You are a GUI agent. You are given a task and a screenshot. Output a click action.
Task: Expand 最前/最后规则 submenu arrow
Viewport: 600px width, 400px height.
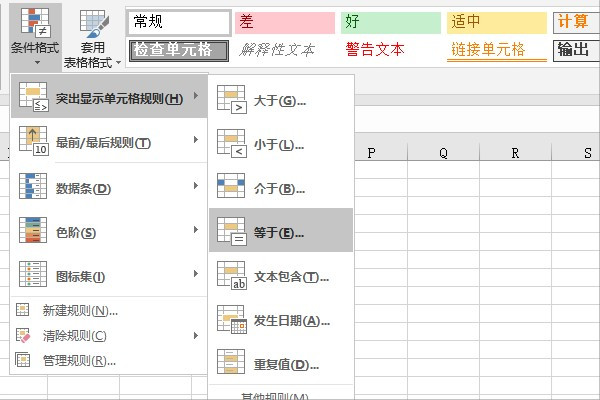(196, 142)
